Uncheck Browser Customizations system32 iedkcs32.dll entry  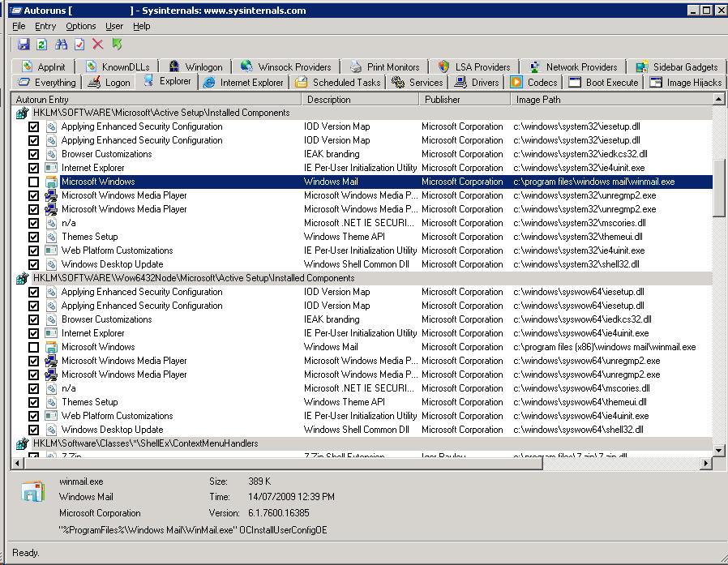(33, 154)
